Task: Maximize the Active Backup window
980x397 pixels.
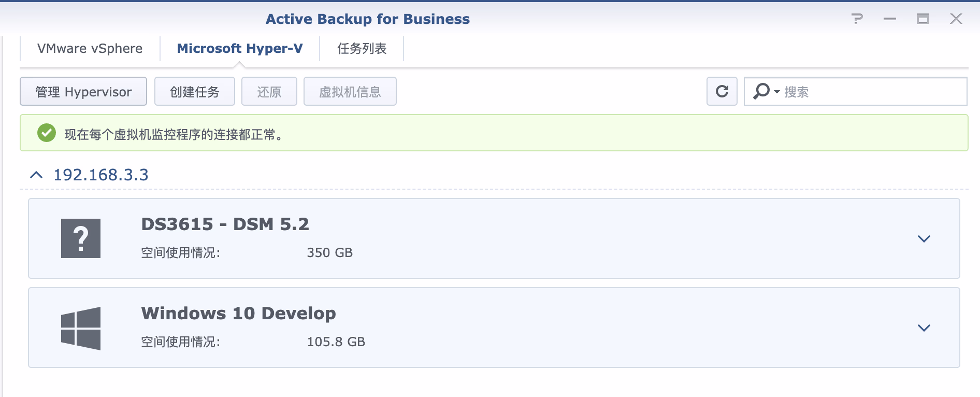Action: [923, 19]
